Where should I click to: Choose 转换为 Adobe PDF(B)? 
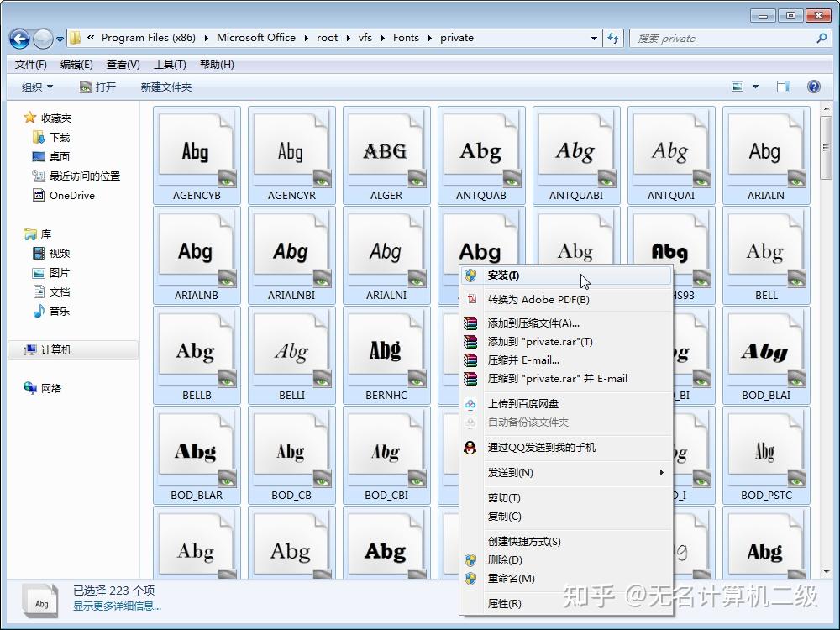566,300
